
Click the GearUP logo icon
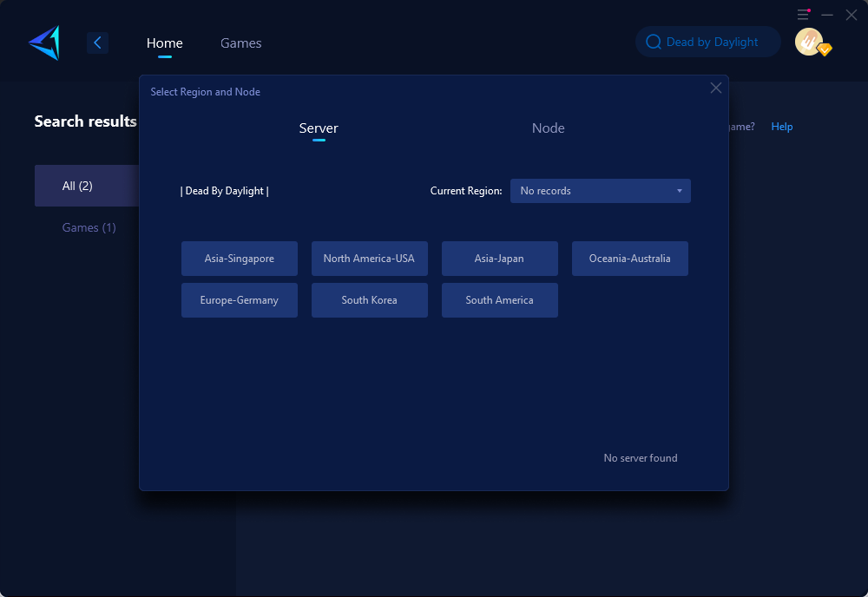pos(44,43)
